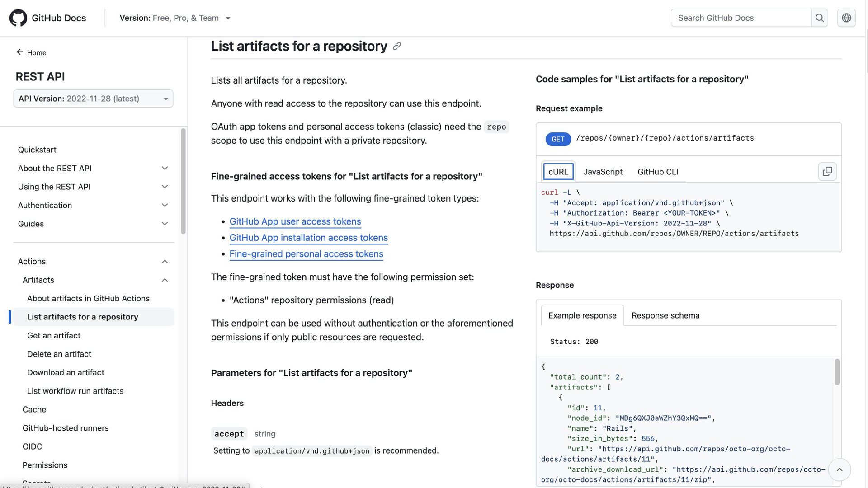
Task: Collapse the Actions section chevron
Action: coord(165,262)
